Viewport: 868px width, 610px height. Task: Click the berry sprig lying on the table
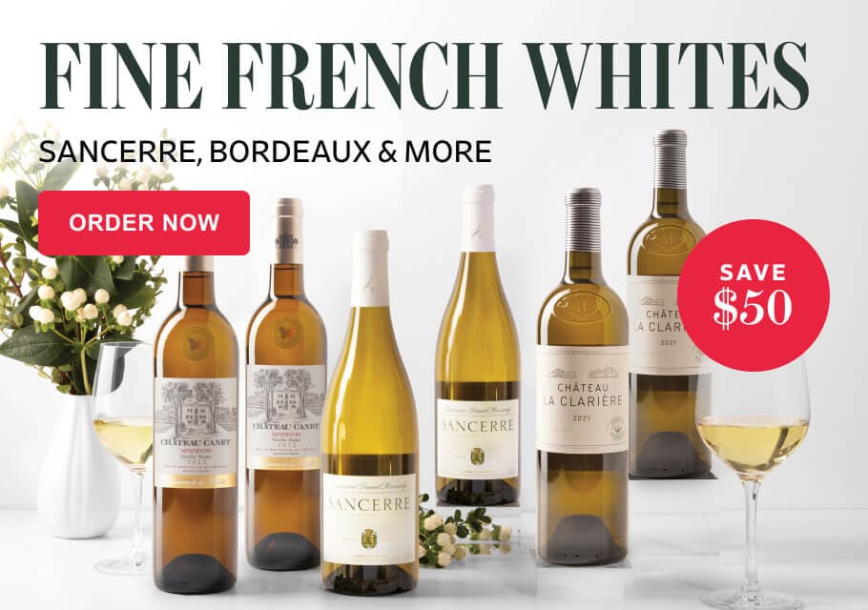coord(461,532)
